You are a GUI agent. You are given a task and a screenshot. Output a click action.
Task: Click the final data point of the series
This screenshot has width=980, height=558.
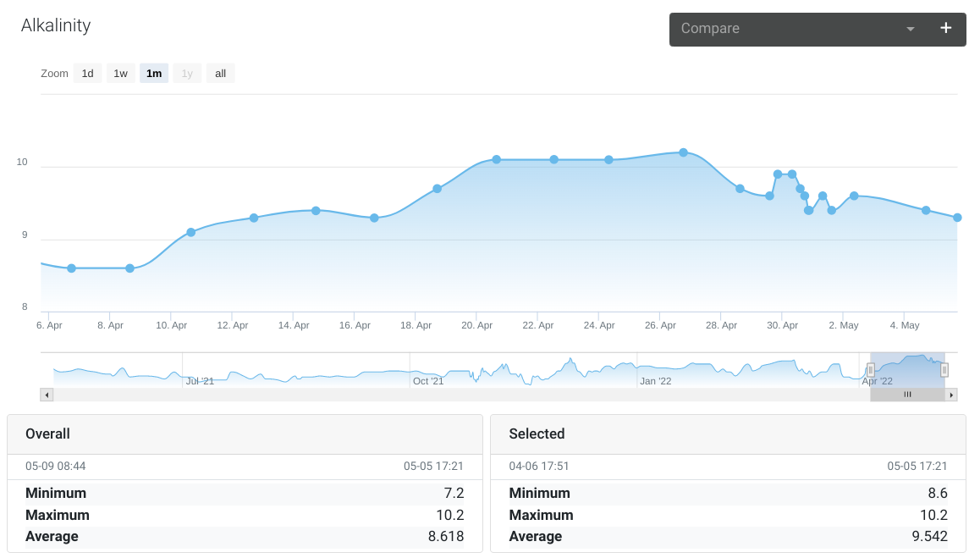click(957, 218)
